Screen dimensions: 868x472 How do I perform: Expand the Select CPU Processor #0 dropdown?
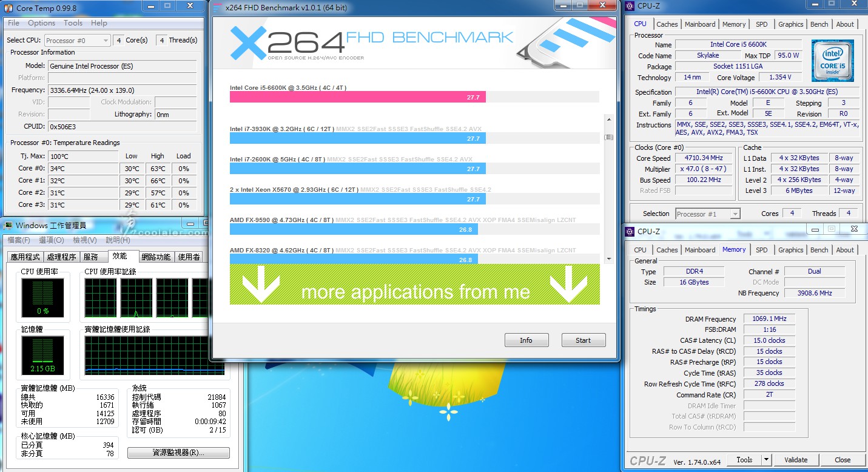[77, 40]
